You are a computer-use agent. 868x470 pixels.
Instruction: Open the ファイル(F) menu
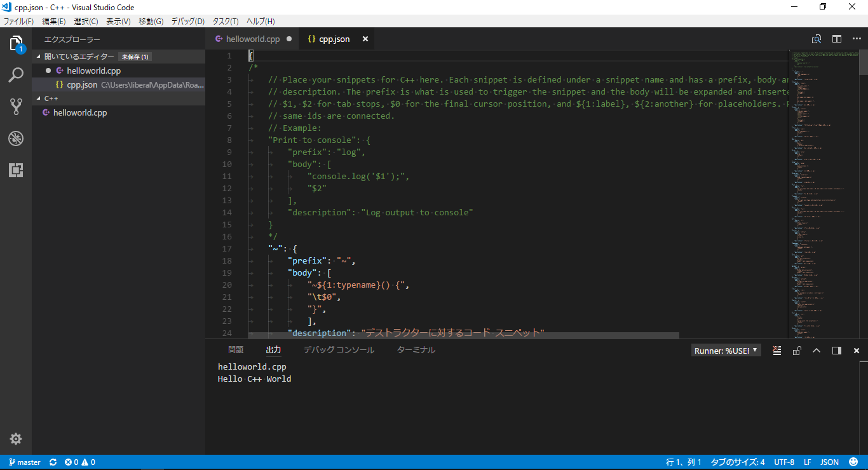pos(19,21)
